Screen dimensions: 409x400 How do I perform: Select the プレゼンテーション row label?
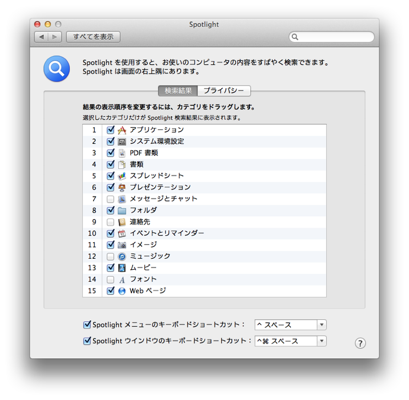pos(160,187)
